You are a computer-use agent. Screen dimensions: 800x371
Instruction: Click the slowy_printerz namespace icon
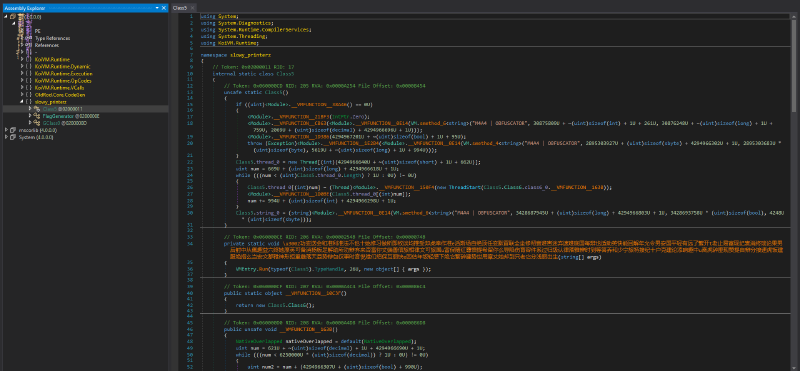(x=29, y=102)
